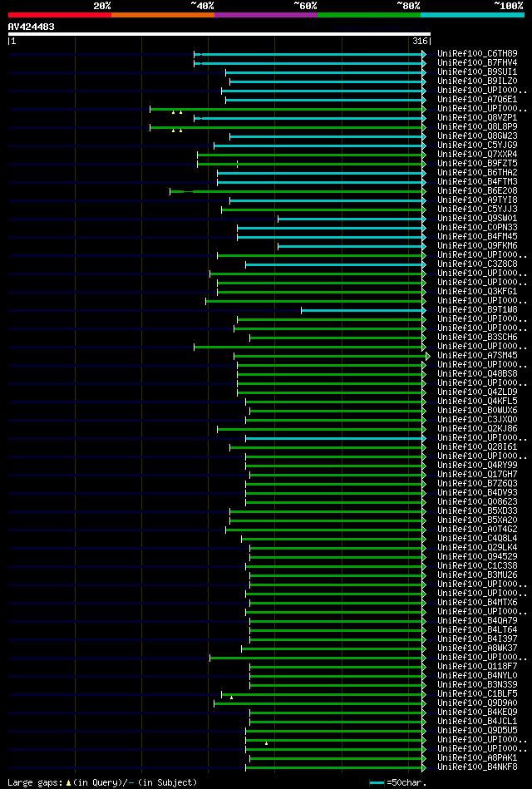Select the UniRef100_A8WK37 label
Screen dimensions: 532x789
(x=477, y=648)
